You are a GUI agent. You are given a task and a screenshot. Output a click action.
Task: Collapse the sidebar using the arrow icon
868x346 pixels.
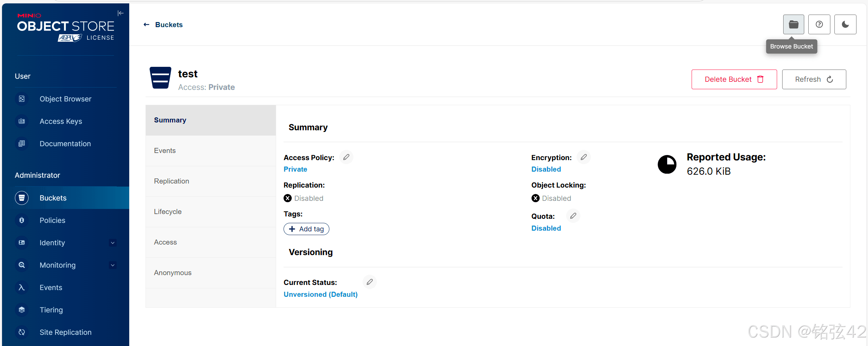[x=120, y=13]
